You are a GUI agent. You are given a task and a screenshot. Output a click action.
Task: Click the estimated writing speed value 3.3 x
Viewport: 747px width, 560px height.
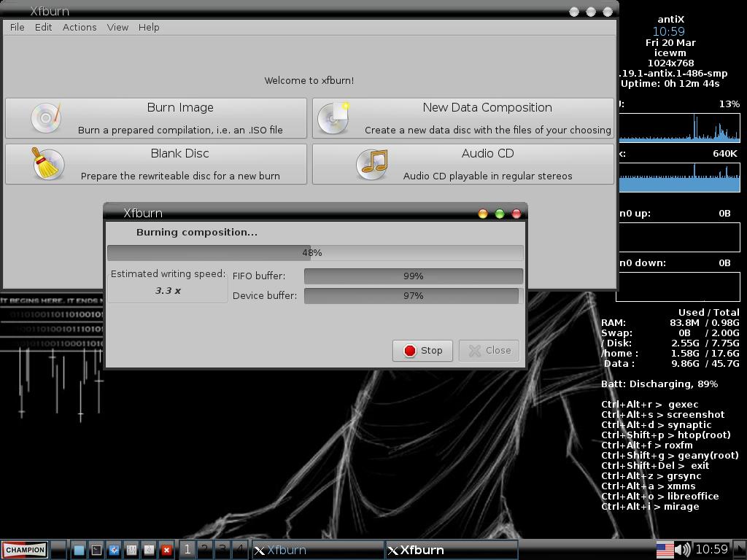[x=168, y=290]
